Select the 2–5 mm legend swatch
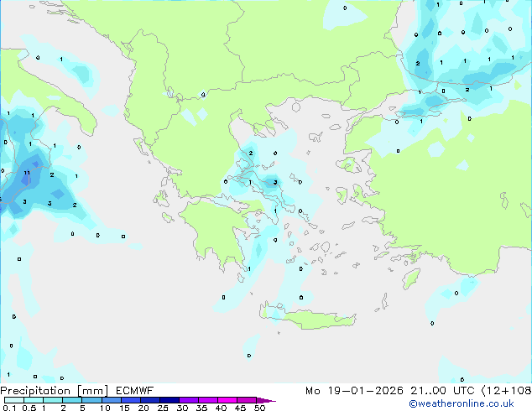532x411 pixels. tap(72, 400)
